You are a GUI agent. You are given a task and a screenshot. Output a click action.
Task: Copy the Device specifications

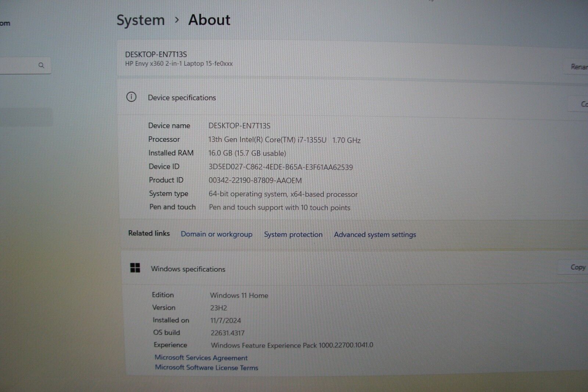(x=578, y=104)
